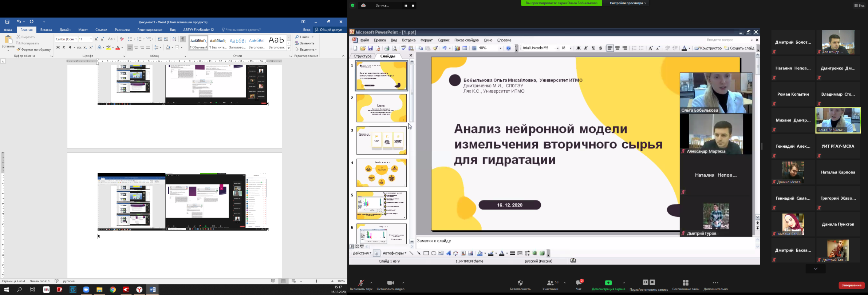
Task: Open the Zoom Chat panel
Action: pos(579,283)
